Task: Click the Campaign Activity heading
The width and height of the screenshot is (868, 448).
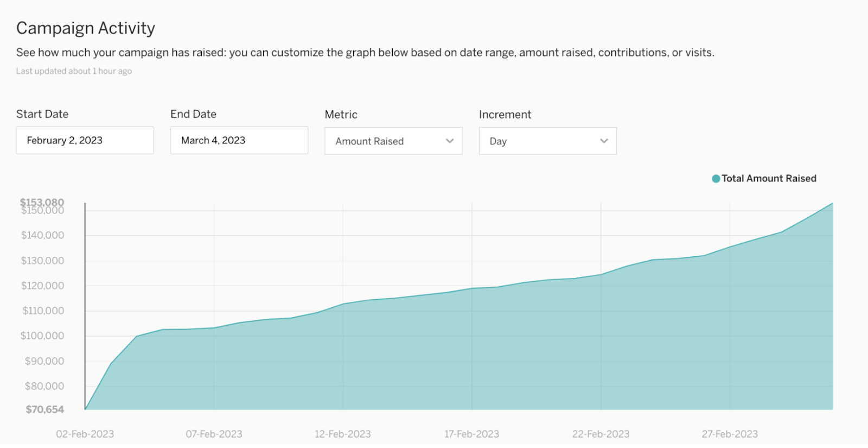Action: [x=86, y=28]
